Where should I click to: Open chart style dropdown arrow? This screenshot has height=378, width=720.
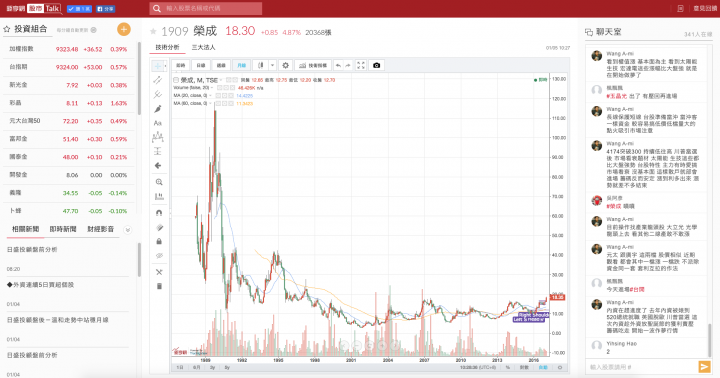tap(272, 65)
